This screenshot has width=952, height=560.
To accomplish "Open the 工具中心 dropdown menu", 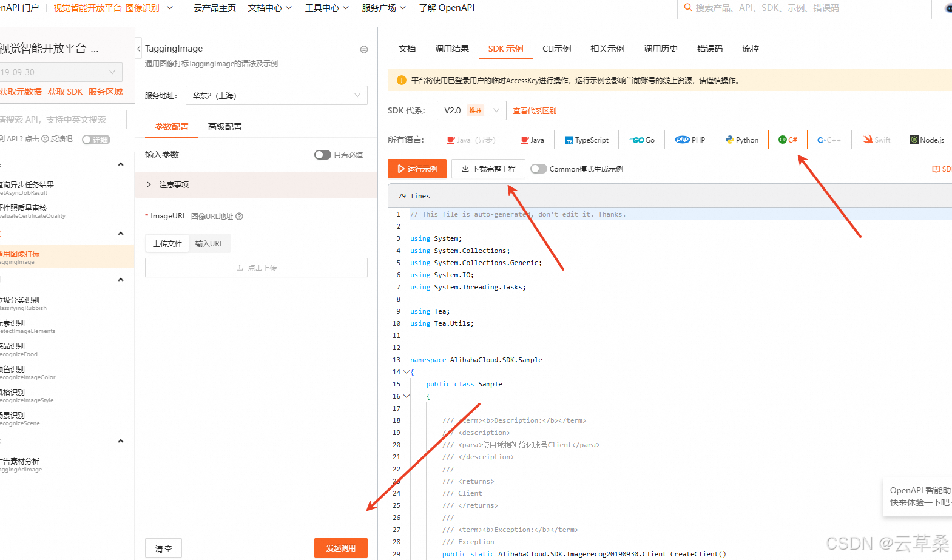I will pos(326,8).
